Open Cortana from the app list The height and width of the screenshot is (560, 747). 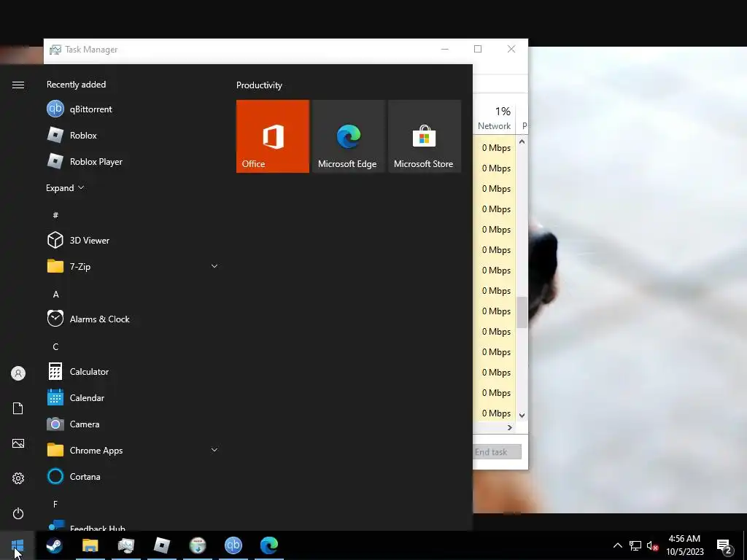(x=133, y=476)
